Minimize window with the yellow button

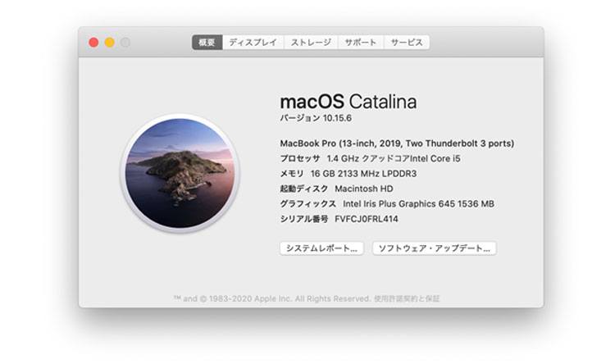point(109,43)
